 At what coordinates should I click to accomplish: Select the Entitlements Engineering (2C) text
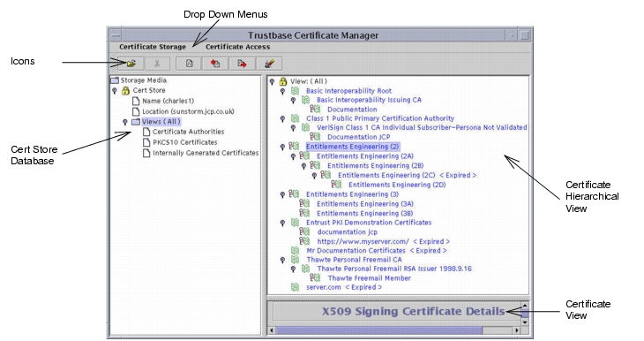tap(386, 175)
